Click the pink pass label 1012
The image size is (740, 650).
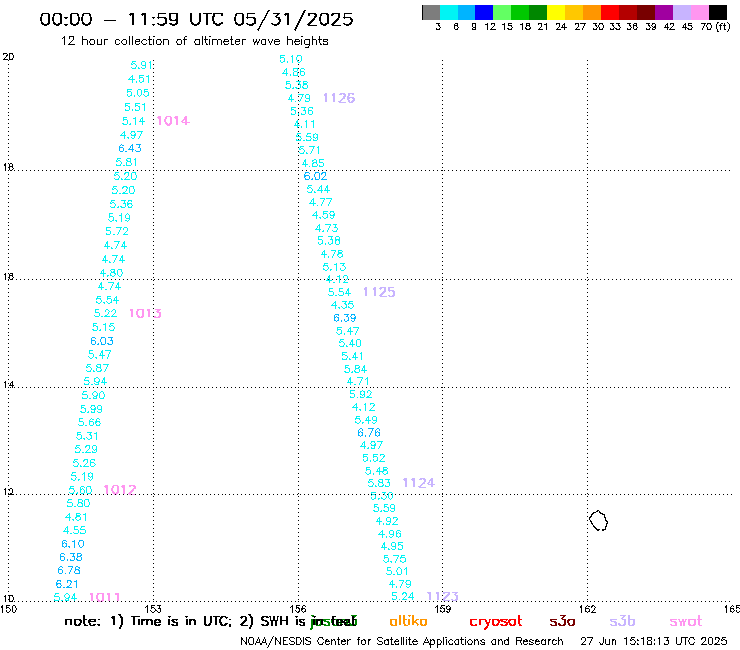(x=120, y=490)
